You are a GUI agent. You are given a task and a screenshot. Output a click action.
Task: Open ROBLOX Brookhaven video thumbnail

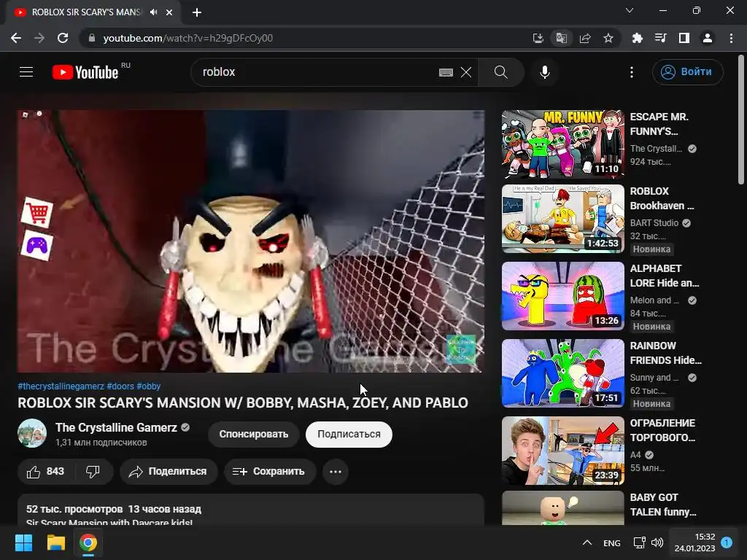click(x=562, y=219)
